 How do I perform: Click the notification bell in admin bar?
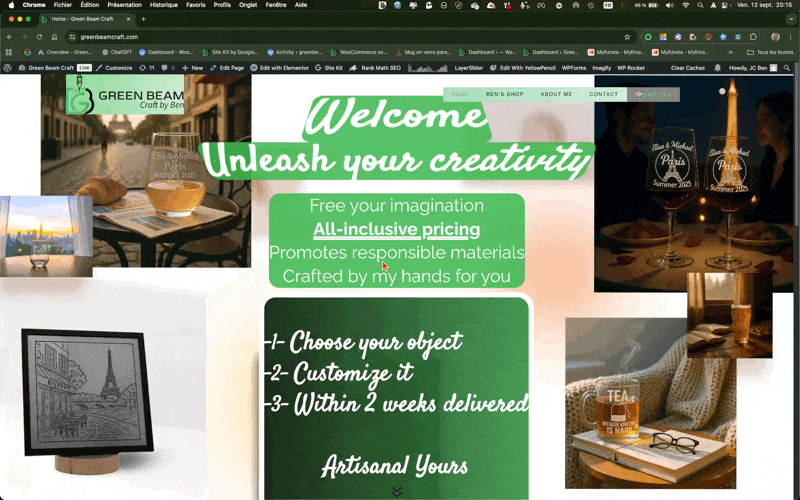click(x=717, y=68)
